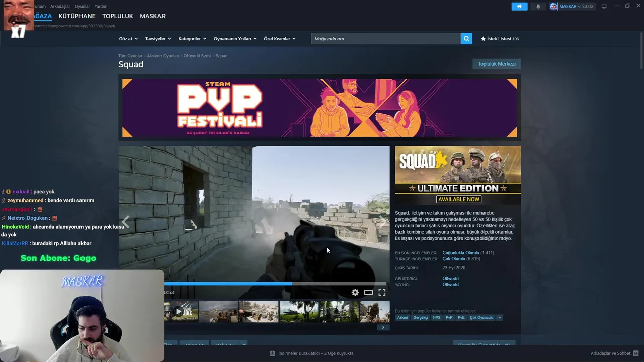The image size is (644, 362).
Task: Open Steam announcements megaphone button
Action: pos(519,6)
